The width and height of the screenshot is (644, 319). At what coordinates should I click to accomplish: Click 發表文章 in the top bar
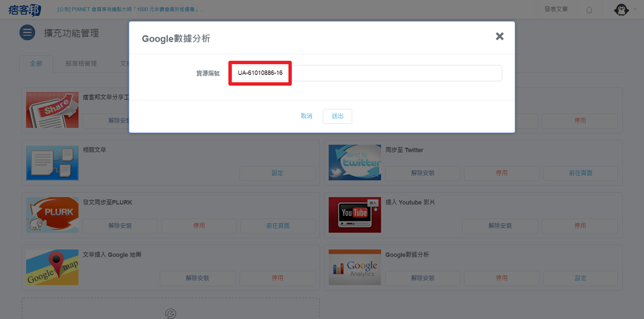click(x=556, y=9)
